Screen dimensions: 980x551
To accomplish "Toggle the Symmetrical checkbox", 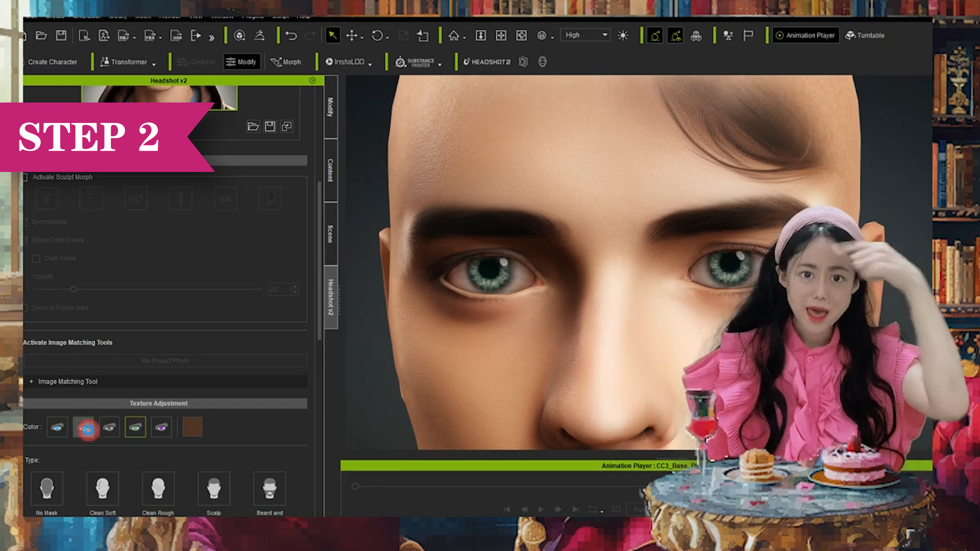I will 24,222.
